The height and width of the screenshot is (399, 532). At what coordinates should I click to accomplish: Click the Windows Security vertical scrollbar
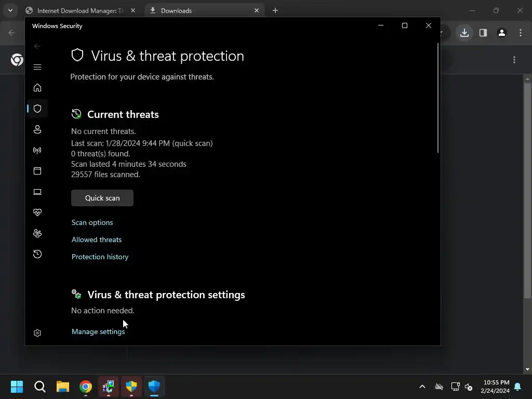(x=437, y=98)
